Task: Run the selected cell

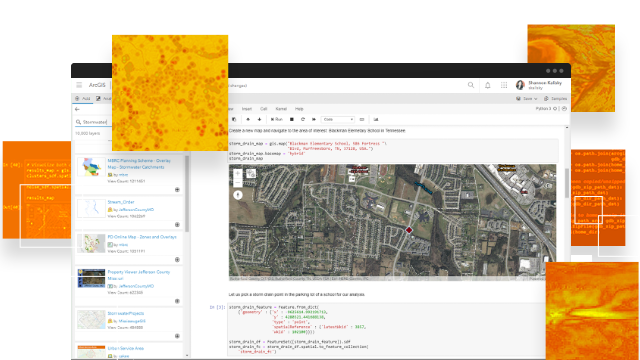Action: tap(277, 120)
